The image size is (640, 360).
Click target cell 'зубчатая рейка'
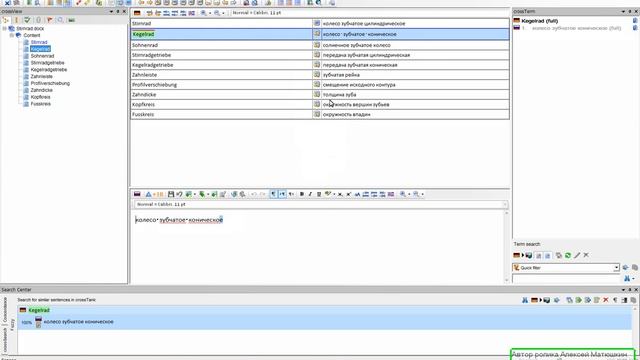(415, 75)
